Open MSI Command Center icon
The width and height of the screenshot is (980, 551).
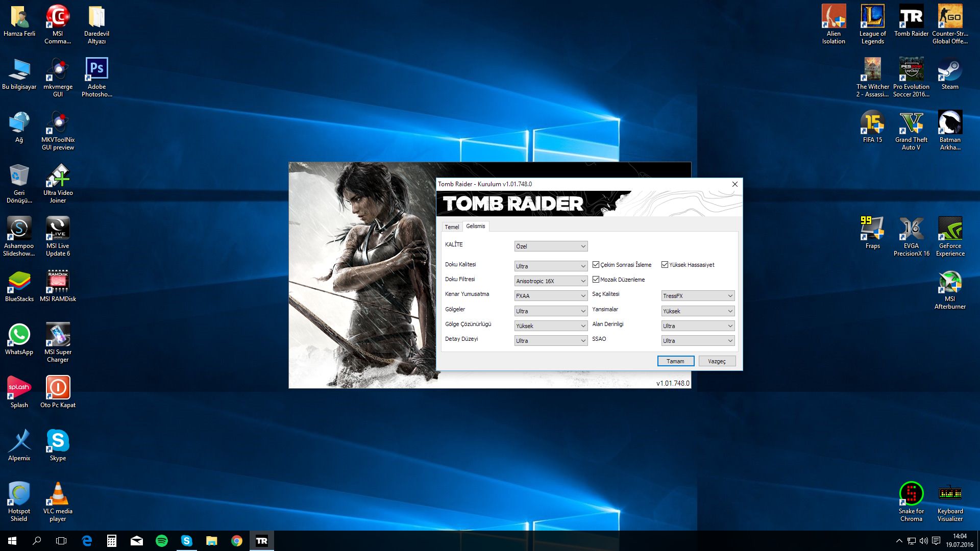point(58,24)
